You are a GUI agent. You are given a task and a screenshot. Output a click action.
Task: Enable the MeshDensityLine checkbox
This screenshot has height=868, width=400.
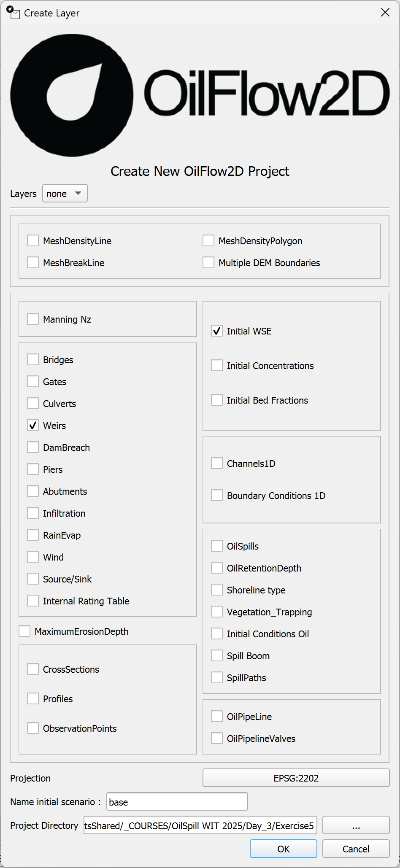(x=33, y=241)
